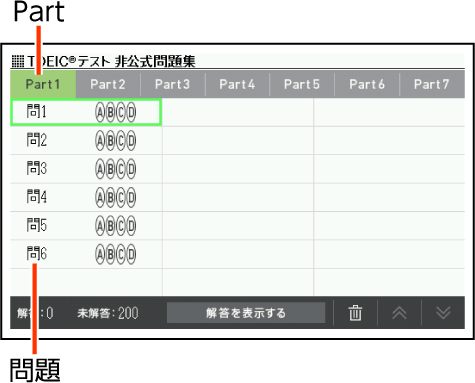
Task: Fill in bubble B for 問5
Action: 110,226
